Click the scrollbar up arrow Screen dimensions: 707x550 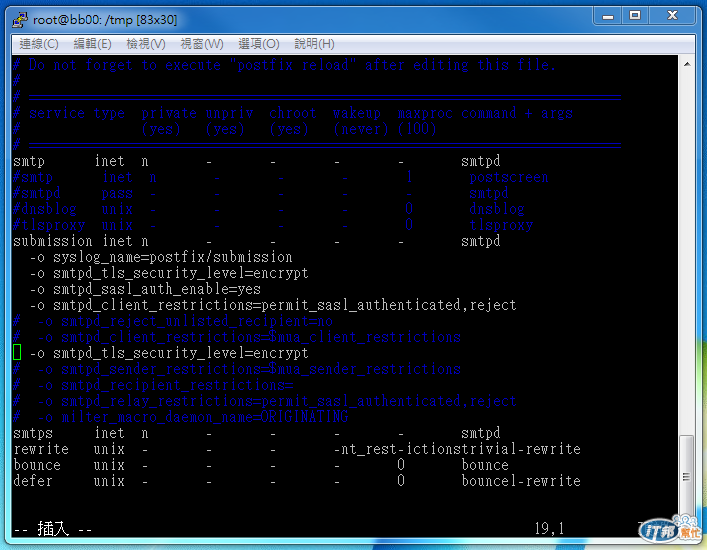point(687,64)
